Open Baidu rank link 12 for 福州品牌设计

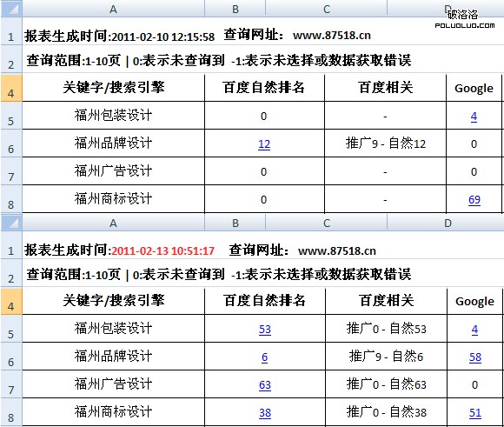point(264,143)
